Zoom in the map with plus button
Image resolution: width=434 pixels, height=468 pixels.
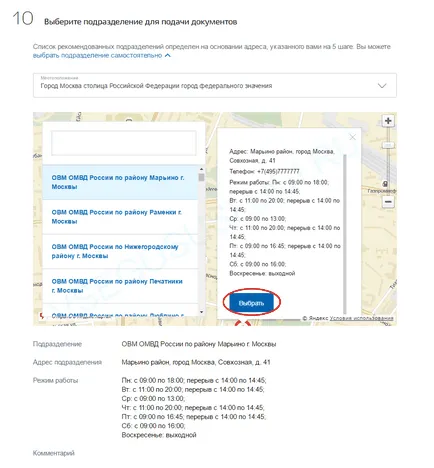[388, 121]
